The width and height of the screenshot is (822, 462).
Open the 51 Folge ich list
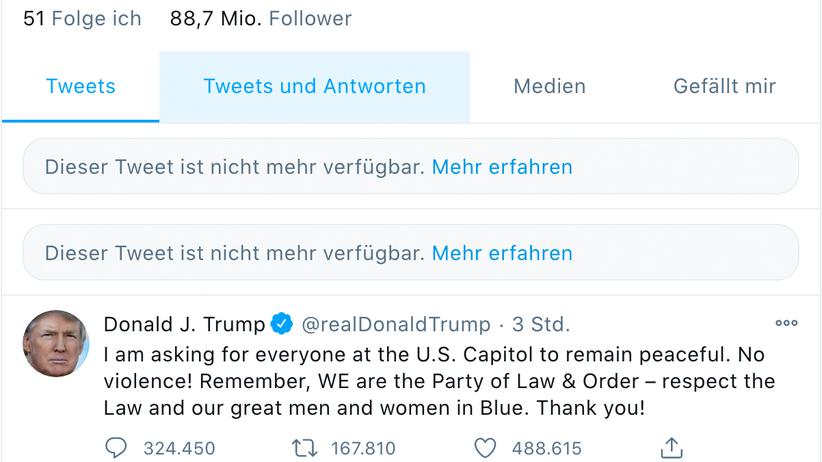[82, 19]
